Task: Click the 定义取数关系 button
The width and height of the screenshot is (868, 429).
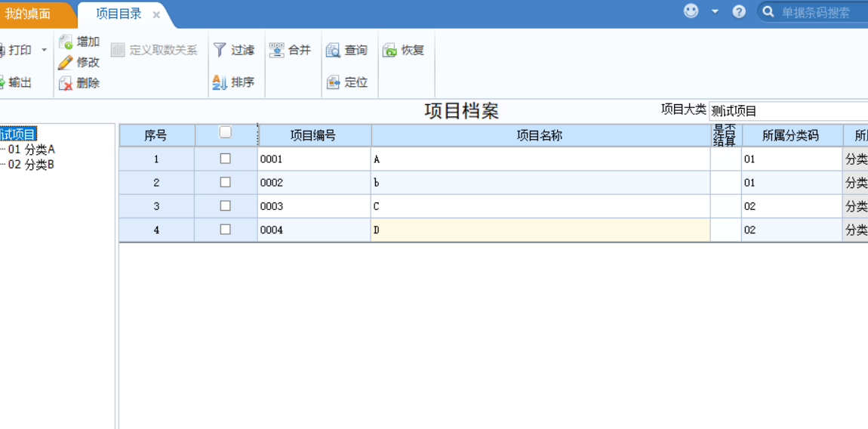Action: (x=154, y=51)
